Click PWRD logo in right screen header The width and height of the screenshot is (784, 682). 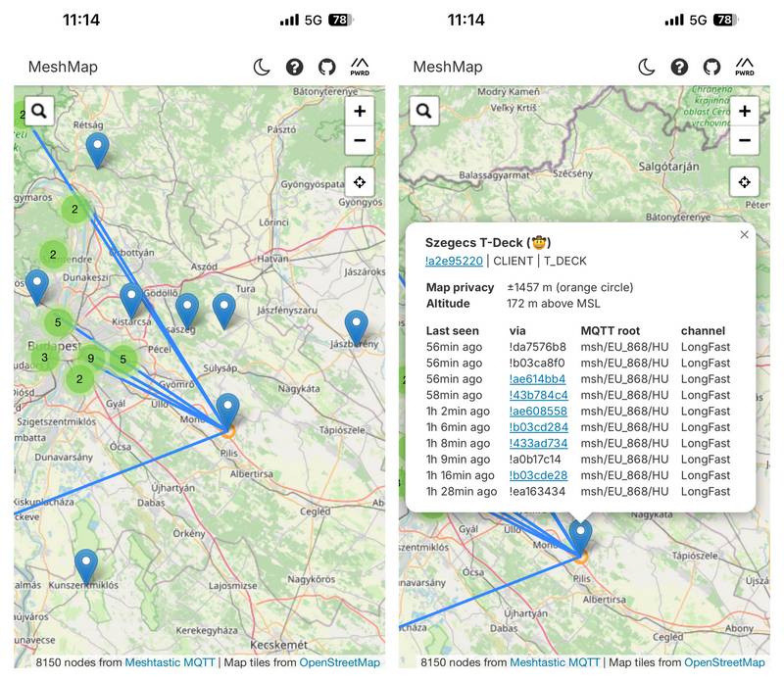(745, 67)
